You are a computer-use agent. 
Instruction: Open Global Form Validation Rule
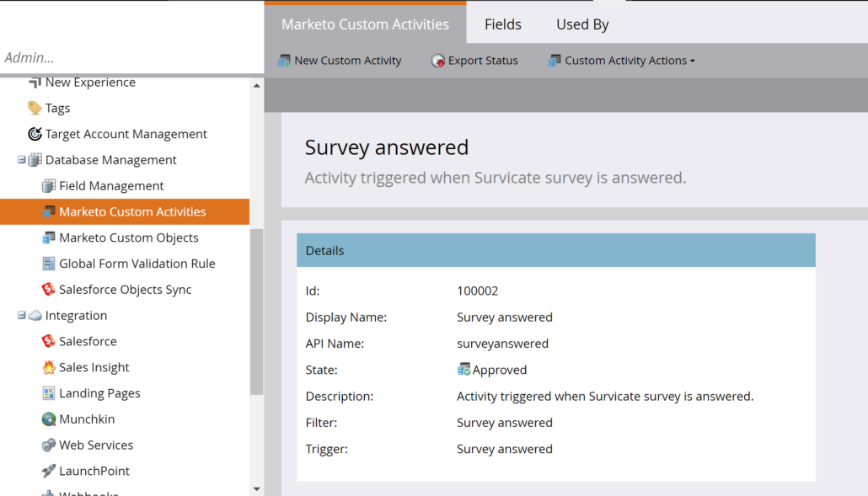[137, 264]
